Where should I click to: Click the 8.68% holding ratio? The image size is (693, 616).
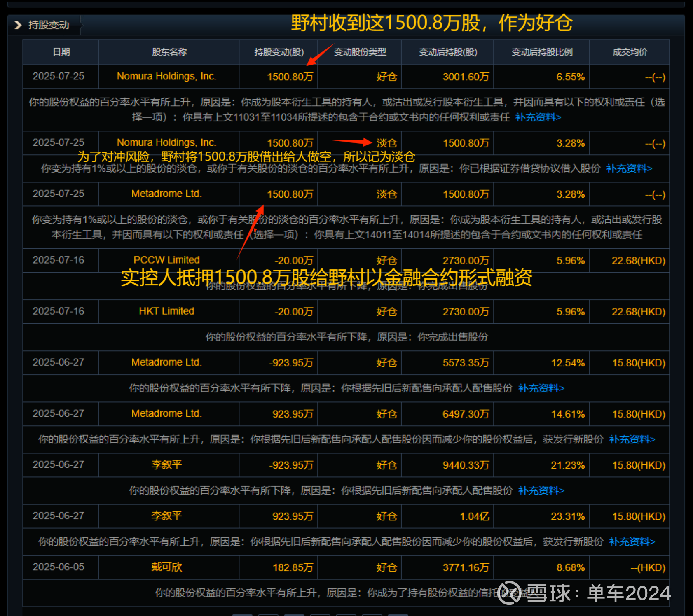(571, 567)
